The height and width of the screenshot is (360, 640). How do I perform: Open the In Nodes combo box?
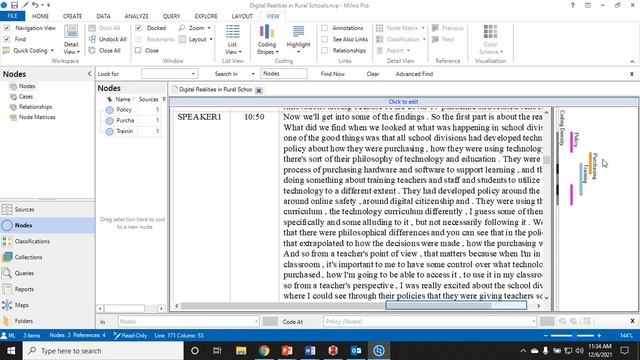pyautogui.click(x=189, y=321)
